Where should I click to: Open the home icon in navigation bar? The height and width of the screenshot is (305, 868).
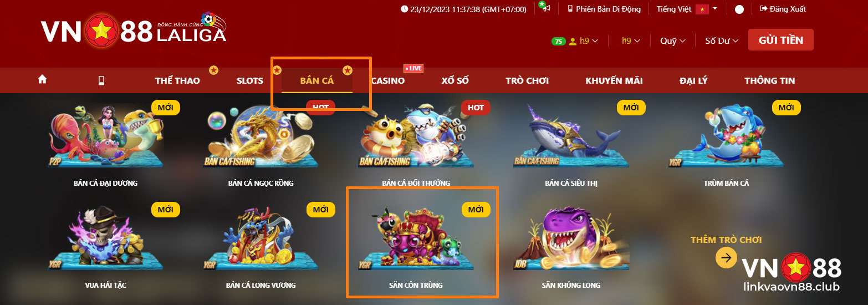42,80
